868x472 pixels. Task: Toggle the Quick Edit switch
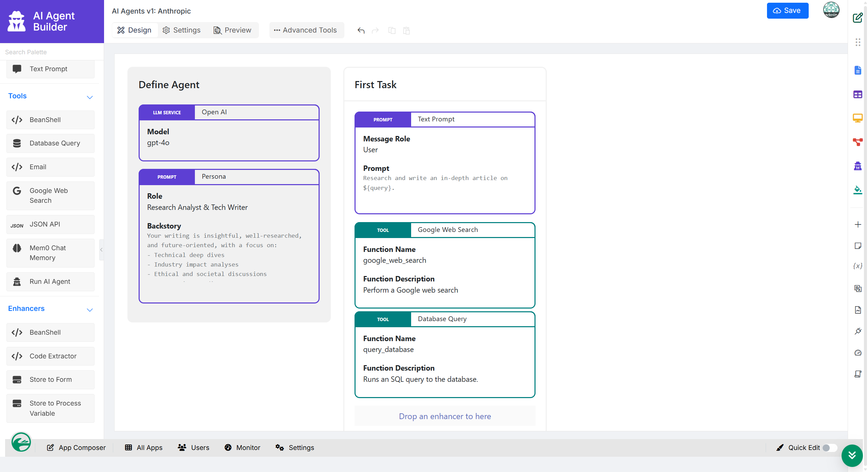(829, 448)
